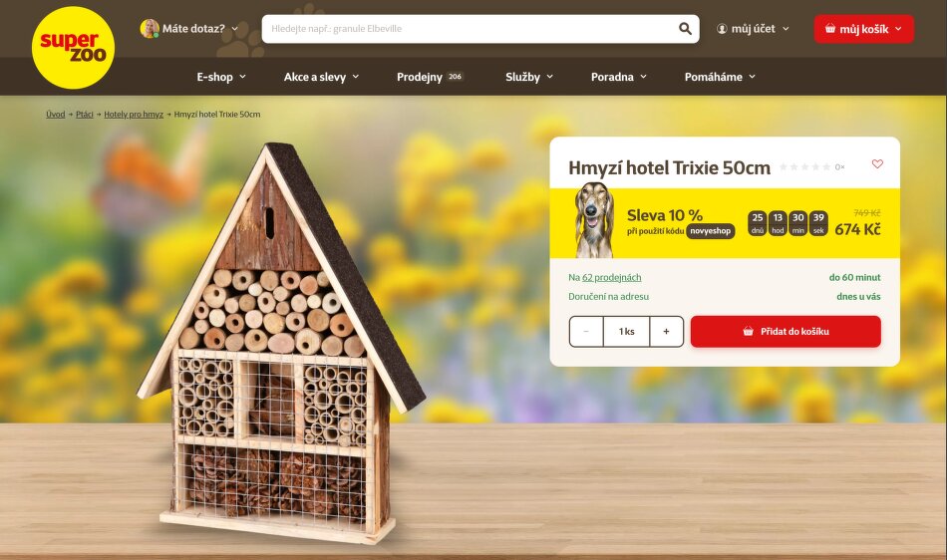The width and height of the screenshot is (947, 560).
Task: Click the support agent avatar icon
Action: coord(150,28)
